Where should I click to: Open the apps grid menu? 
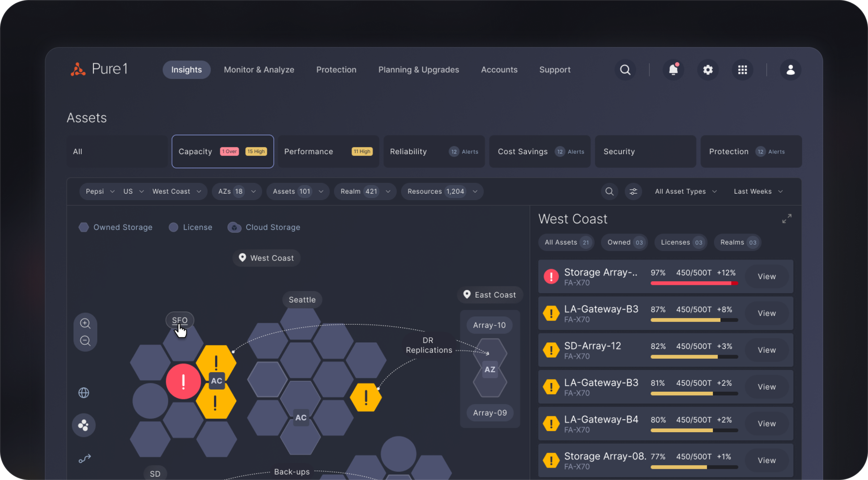(743, 70)
